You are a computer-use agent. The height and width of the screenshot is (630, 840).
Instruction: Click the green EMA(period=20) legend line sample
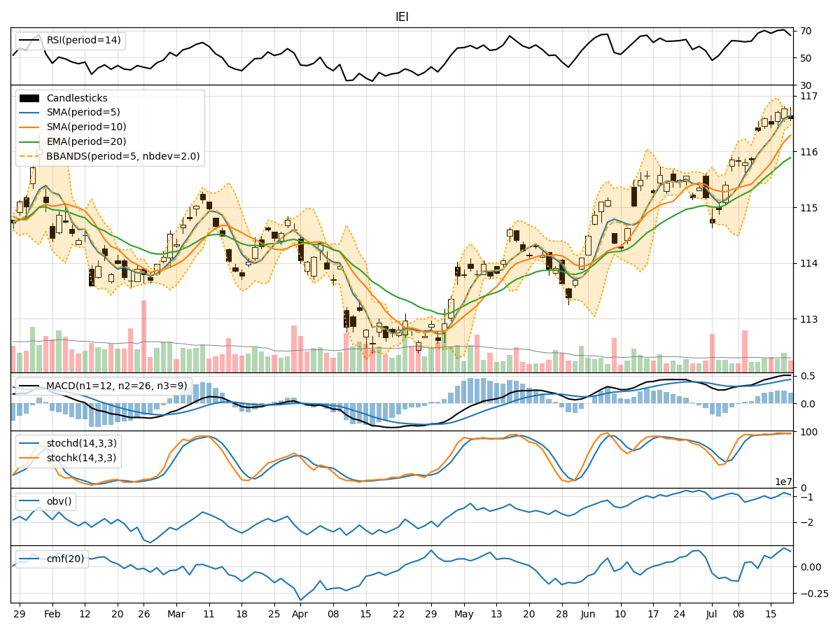coord(28,142)
